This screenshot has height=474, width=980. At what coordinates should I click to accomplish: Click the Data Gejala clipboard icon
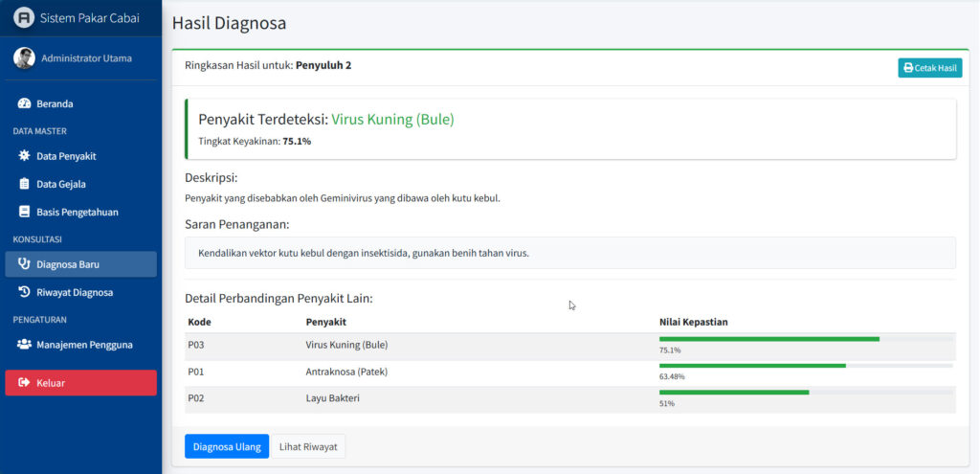tap(24, 184)
